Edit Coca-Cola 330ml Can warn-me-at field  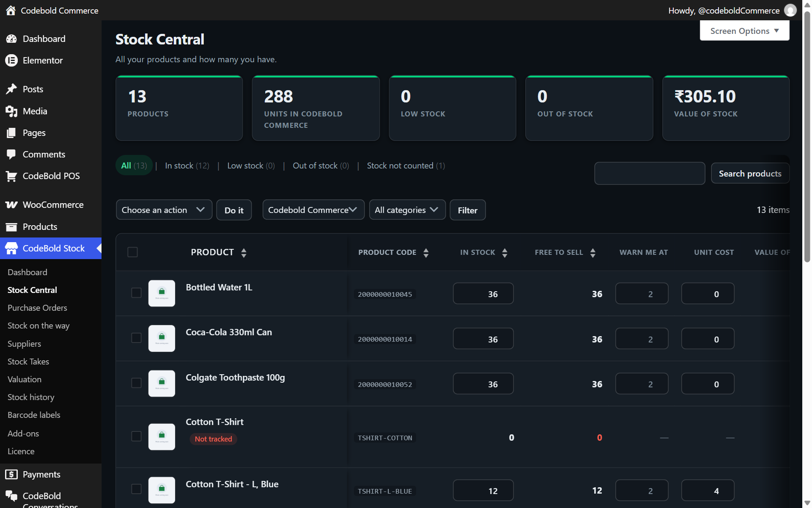point(642,339)
